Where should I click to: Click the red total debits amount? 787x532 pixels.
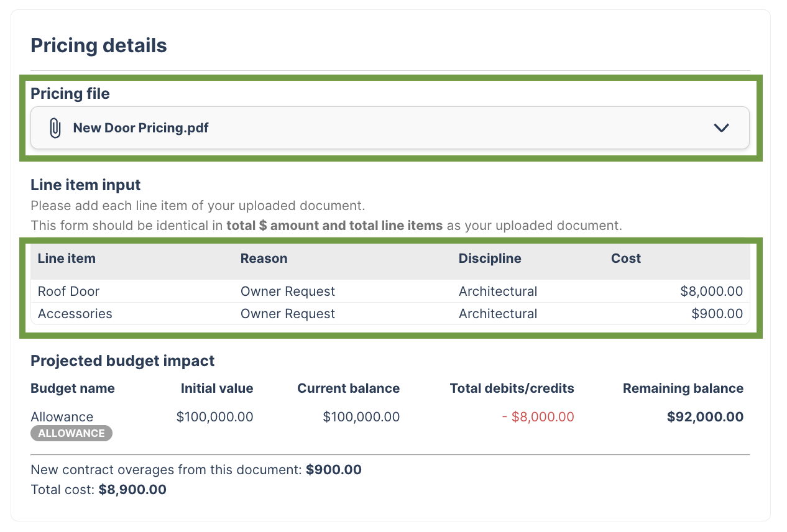tap(538, 417)
